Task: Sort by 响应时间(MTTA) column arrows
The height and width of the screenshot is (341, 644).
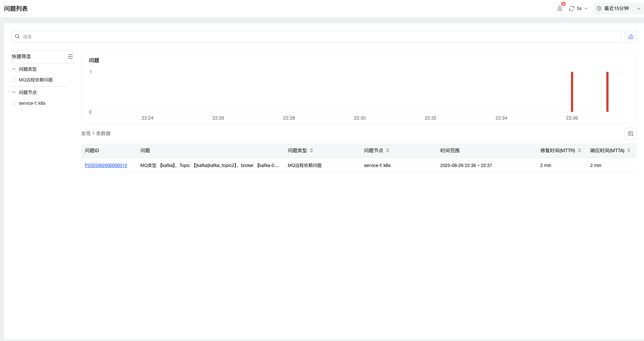Action: click(629, 150)
